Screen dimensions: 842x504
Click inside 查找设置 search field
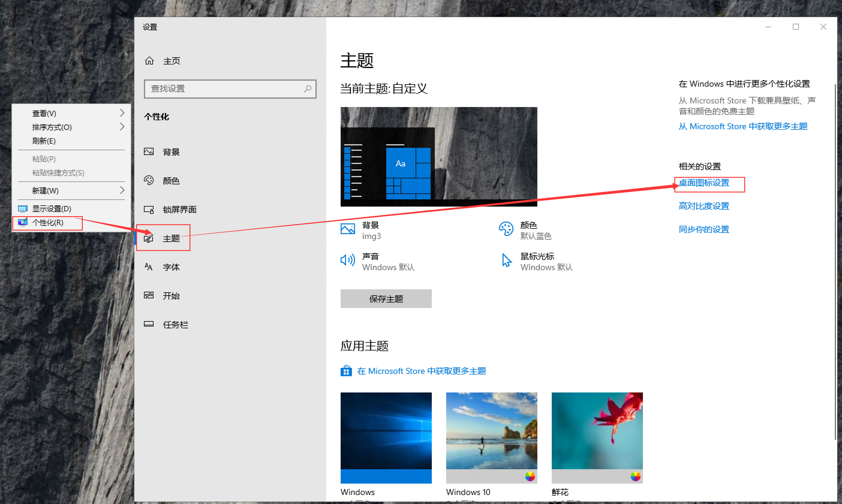click(230, 89)
